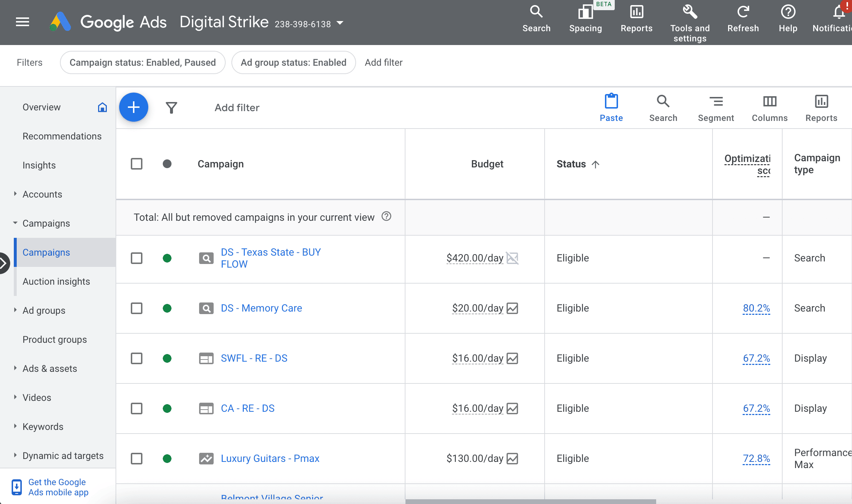This screenshot has height=504, width=852.
Task: Select all campaigns checkbox in header
Action: pos(137,164)
